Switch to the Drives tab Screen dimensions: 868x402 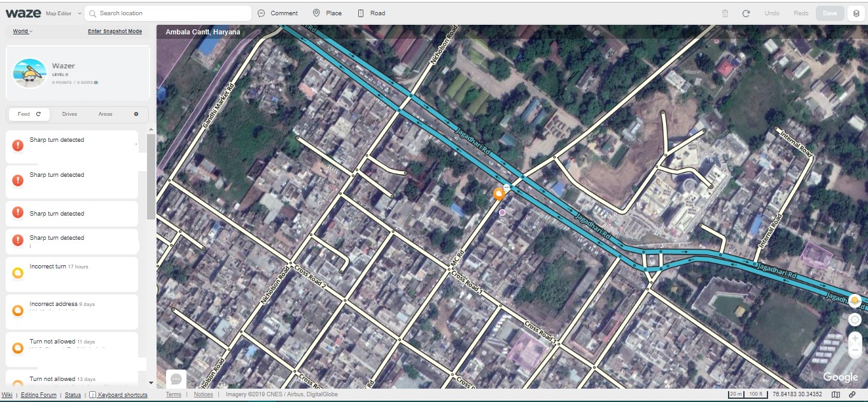(x=69, y=114)
